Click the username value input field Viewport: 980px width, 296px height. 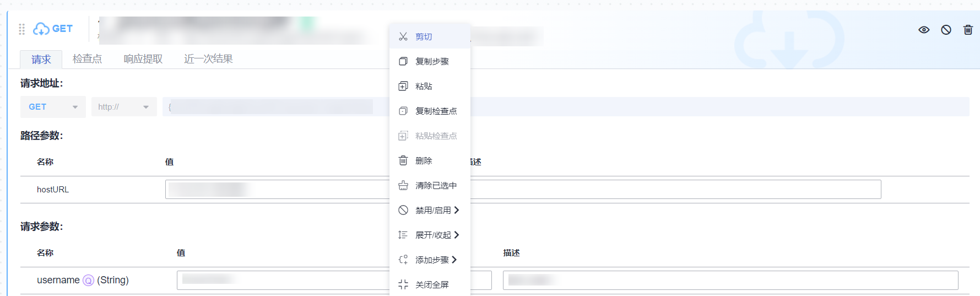(334, 280)
